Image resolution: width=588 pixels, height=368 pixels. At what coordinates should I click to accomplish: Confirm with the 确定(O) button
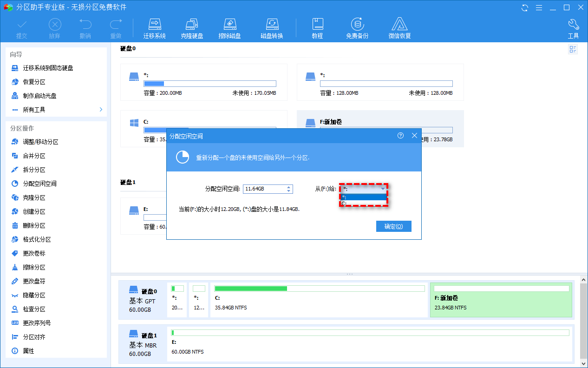(x=393, y=226)
